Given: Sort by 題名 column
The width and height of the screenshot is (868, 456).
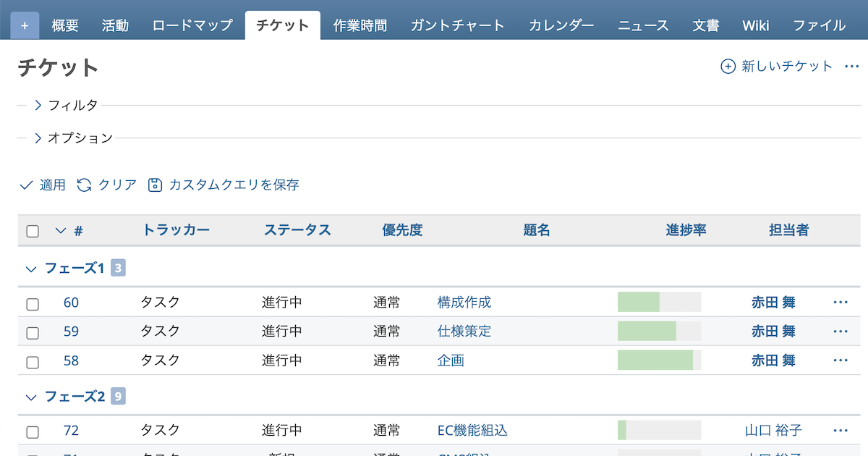Looking at the screenshot, I should (537, 231).
